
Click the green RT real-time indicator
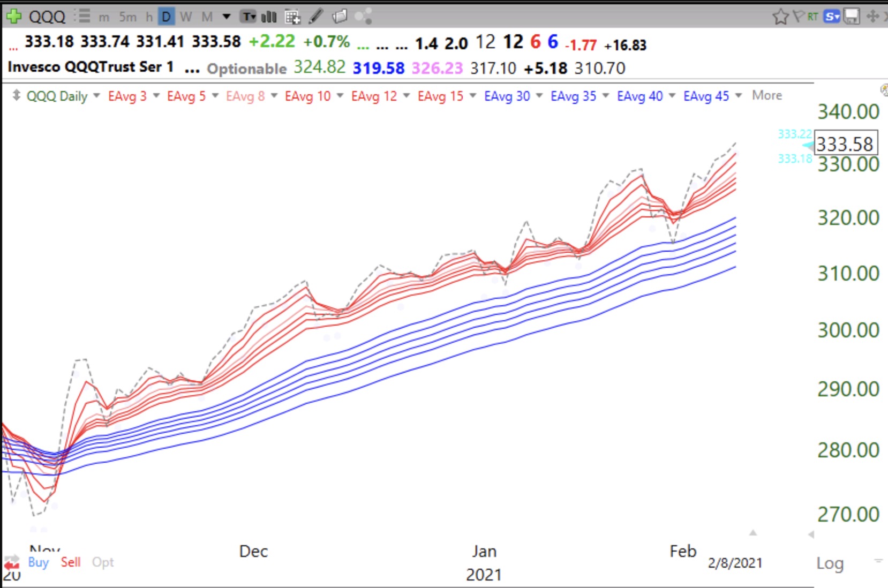[812, 17]
